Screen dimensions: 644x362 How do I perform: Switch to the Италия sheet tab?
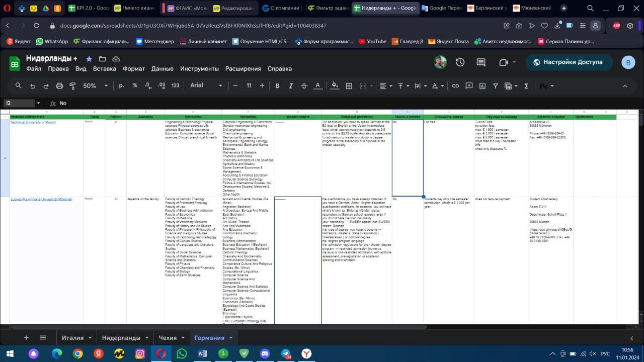click(72, 338)
